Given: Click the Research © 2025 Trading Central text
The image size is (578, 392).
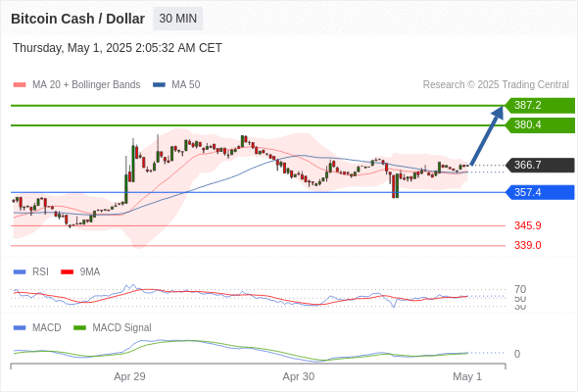Looking at the screenshot, I should (496, 85).
